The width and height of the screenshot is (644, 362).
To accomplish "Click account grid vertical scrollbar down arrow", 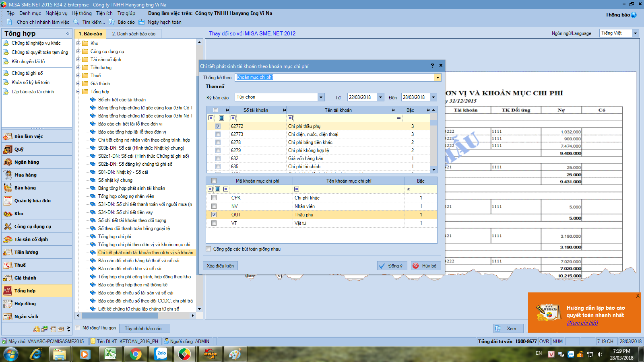I will click(433, 170).
